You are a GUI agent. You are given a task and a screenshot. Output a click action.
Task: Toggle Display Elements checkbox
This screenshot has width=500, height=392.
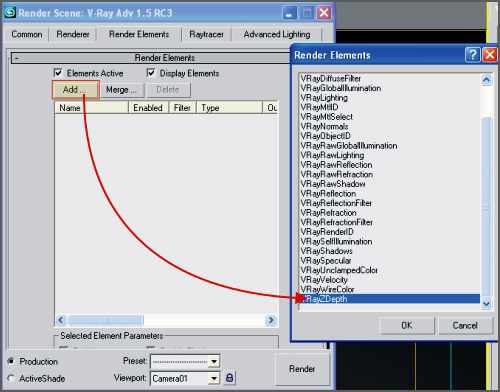click(x=151, y=73)
